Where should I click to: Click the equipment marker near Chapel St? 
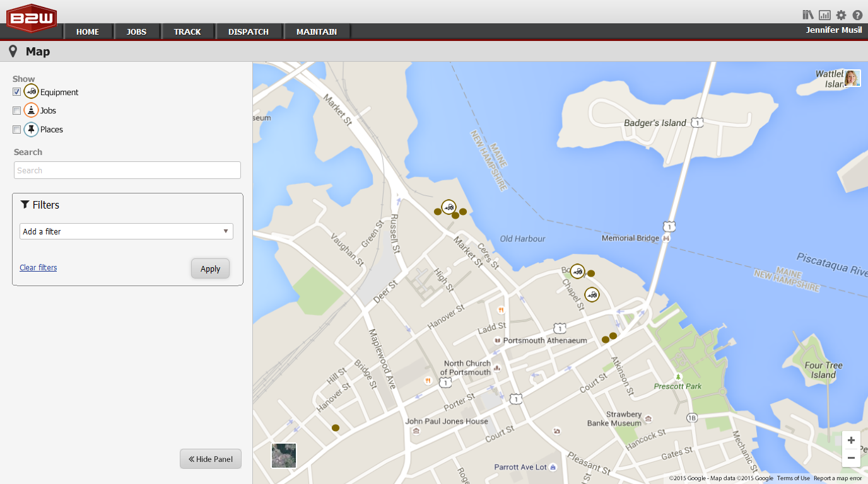click(x=592, y=294)
